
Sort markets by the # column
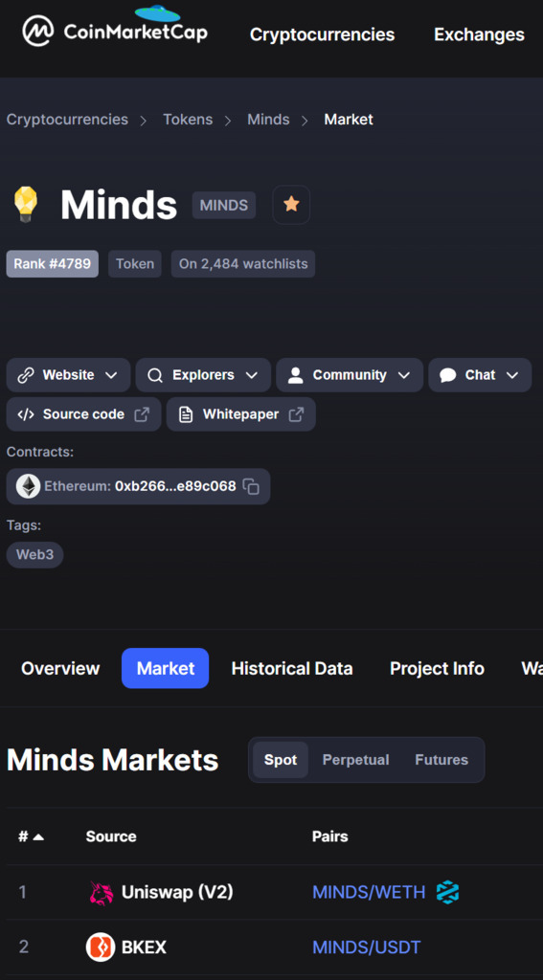click(x=31, y=836)
